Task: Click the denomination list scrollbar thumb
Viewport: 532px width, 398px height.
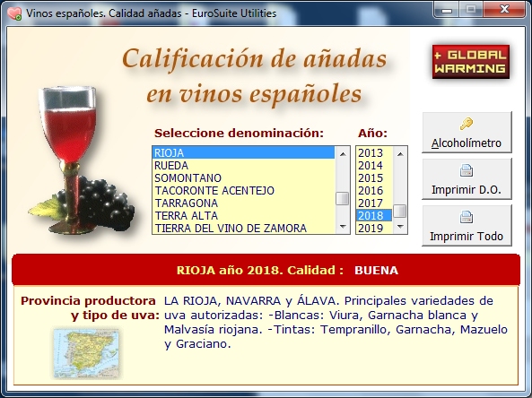Action: click(343, 198)
